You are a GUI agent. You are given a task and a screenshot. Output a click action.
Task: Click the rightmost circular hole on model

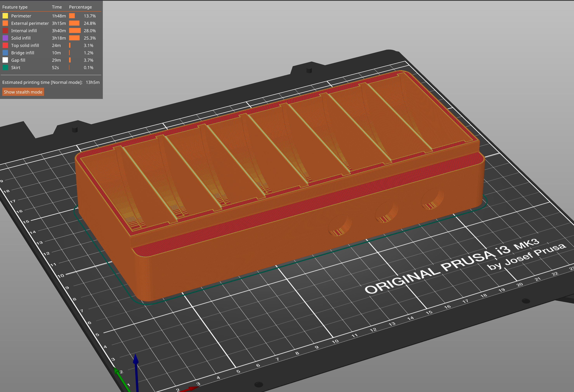[x=433, y=199]
